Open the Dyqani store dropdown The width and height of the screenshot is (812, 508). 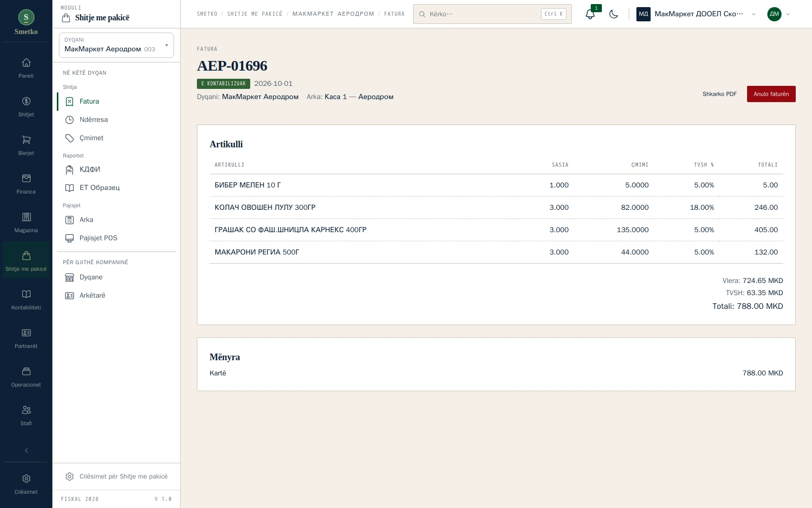116,45
